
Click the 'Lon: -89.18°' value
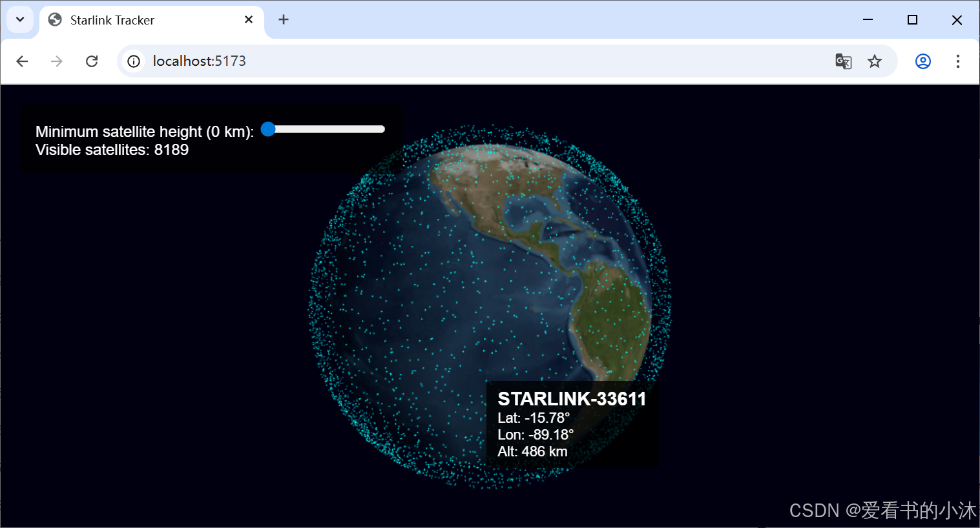tap(536, 435)
